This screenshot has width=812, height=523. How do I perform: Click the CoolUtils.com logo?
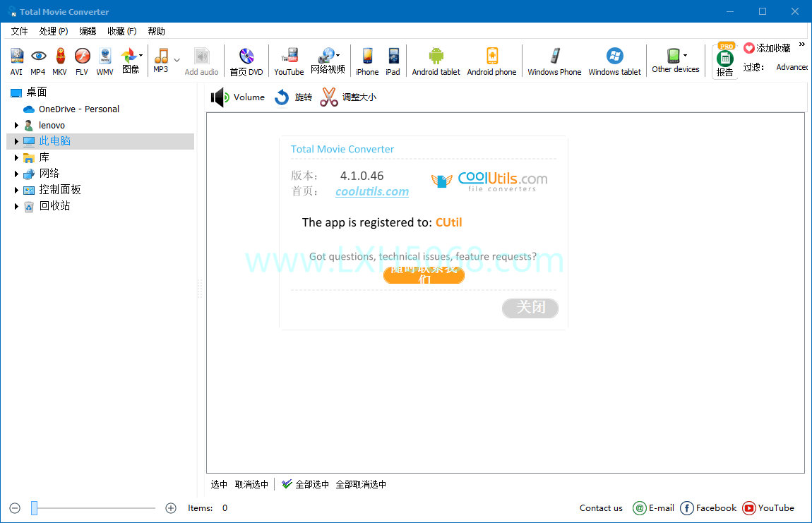pyautogui.click(x=489, y=181)
